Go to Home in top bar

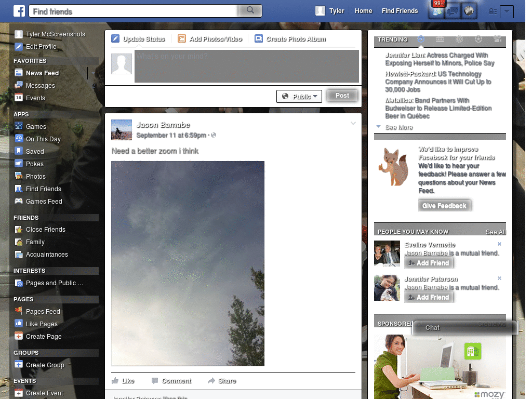point(363,11)
